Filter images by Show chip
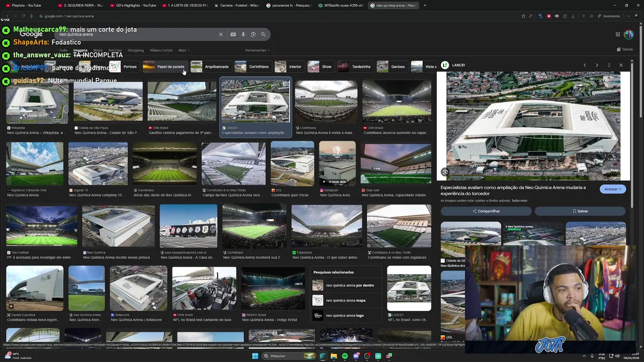 [320, 66]
